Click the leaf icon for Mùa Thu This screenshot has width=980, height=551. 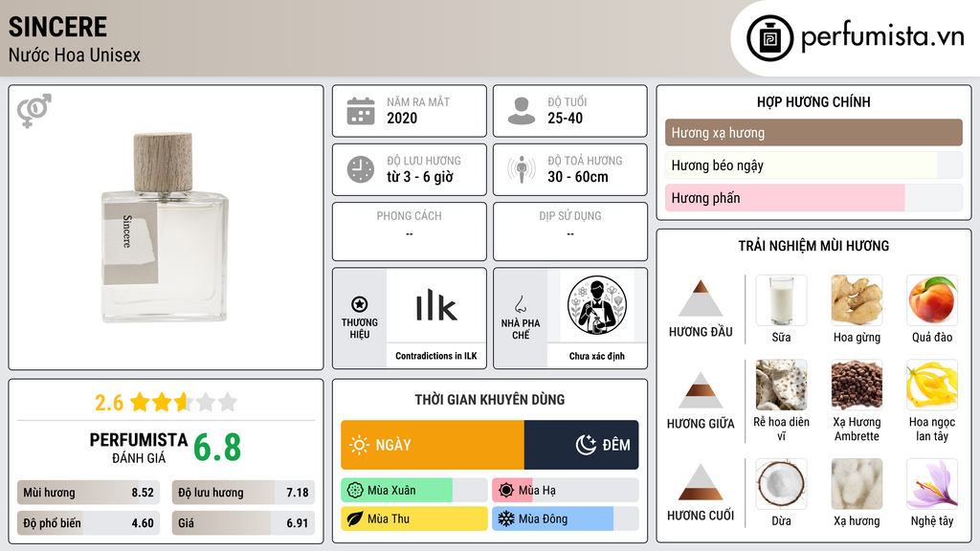tap(355, 518)
